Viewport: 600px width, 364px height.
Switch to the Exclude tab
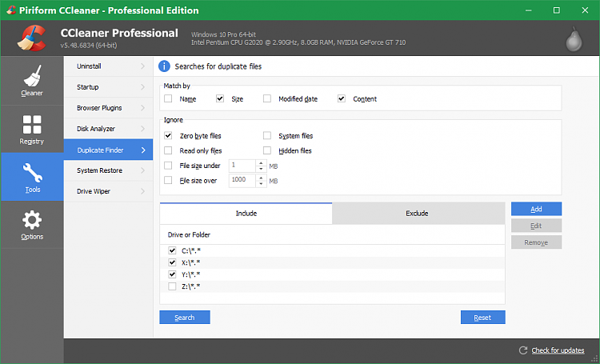point(418,213)
